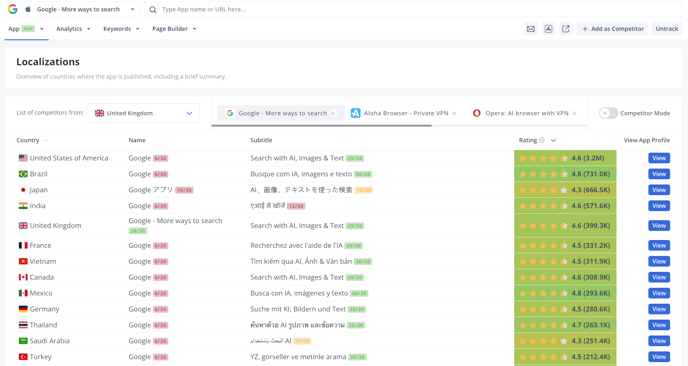Click the email envelope icon button
Image resolution: width=688 pixels, height=366 pixels.
pos(531,29)
